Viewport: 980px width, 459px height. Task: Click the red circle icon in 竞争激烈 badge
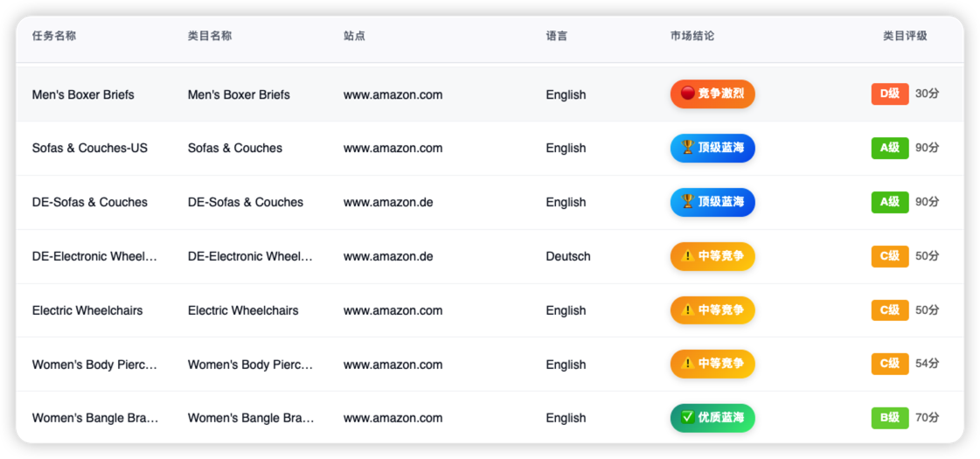tap(687, 94)
